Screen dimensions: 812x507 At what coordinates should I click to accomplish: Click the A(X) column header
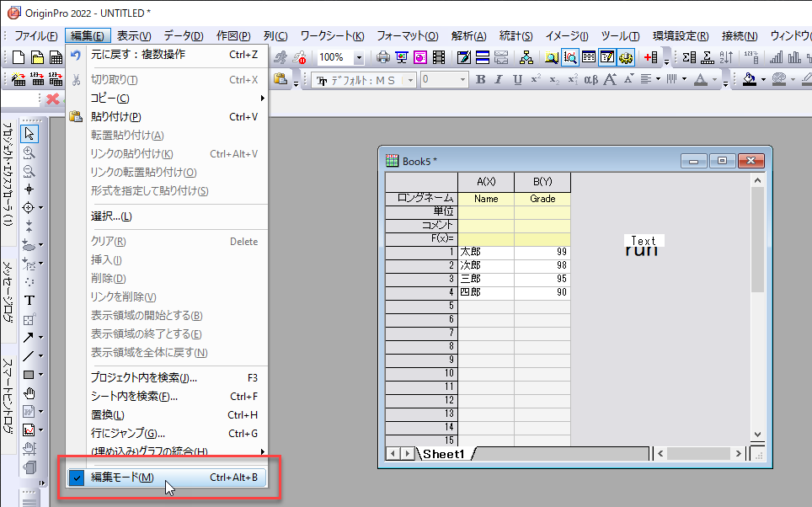coord(486,182)
